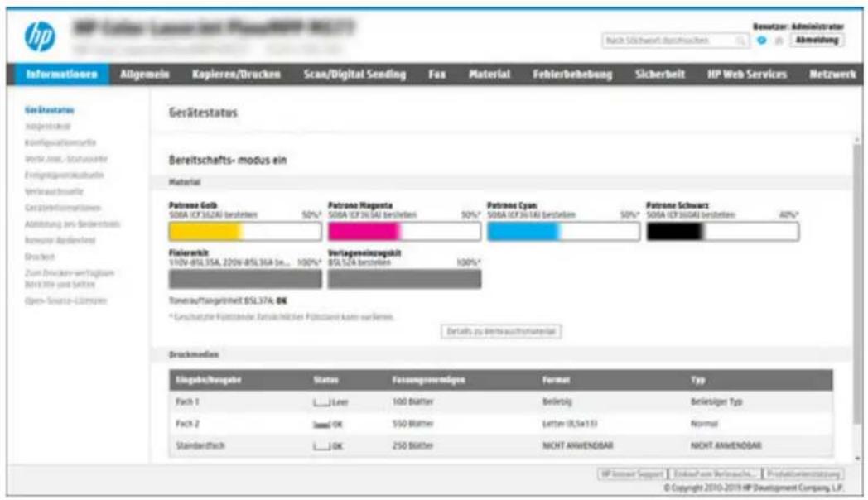This screenshot has height=500, width=868.
Task: Click the Format column header
Action: pyautogui.click(x=556, y=380)
